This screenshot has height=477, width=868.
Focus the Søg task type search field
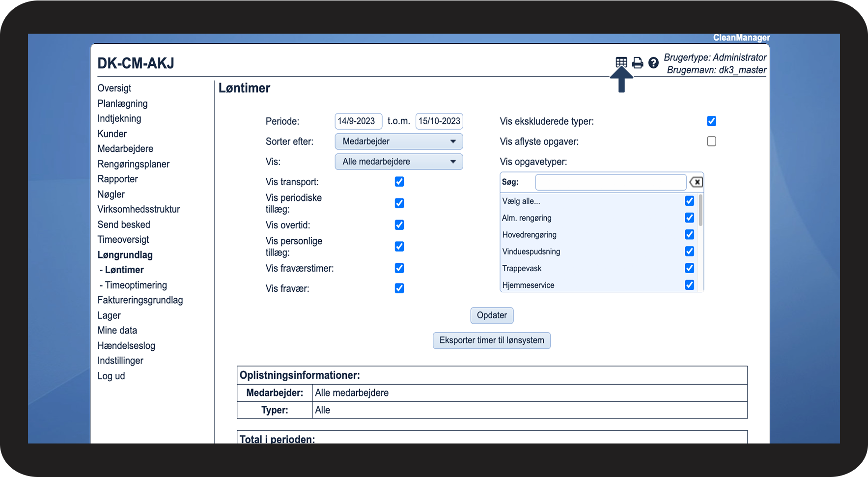[610, 182]
